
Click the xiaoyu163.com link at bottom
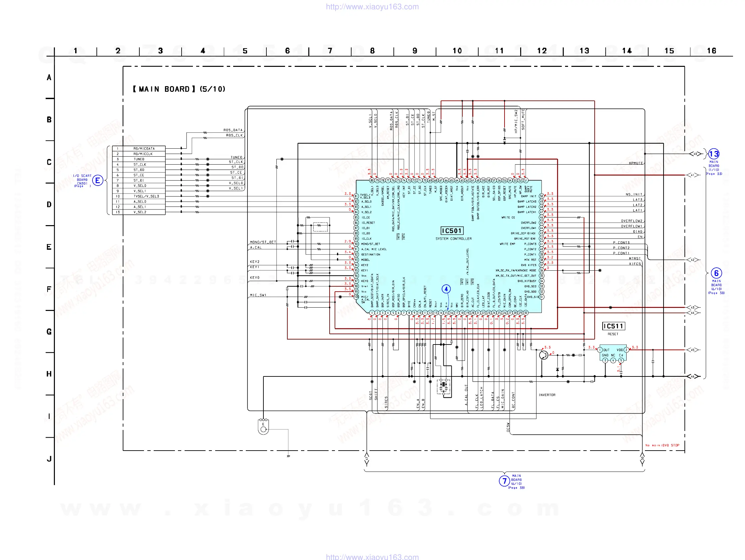372,557
